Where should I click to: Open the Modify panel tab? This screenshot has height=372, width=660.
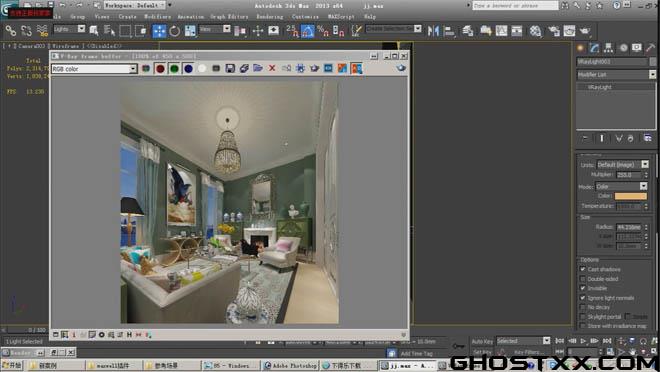[594, 48]
